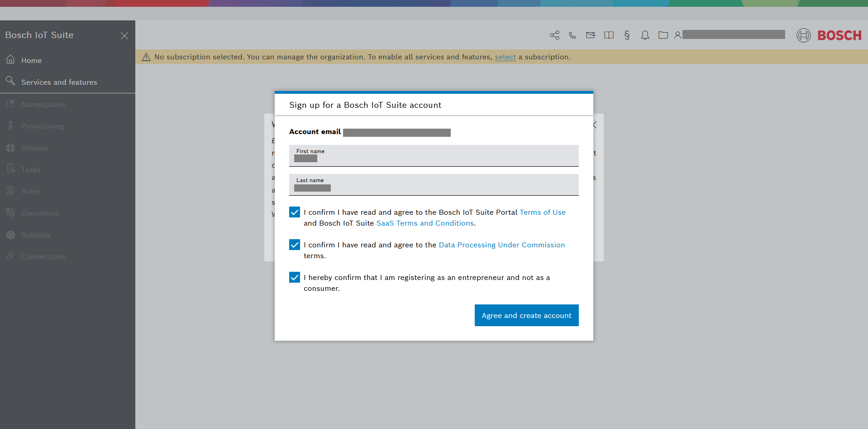
Task: Click the Rollouts sidebar icon
Action: pyautogui.click(x=10, y=235)
